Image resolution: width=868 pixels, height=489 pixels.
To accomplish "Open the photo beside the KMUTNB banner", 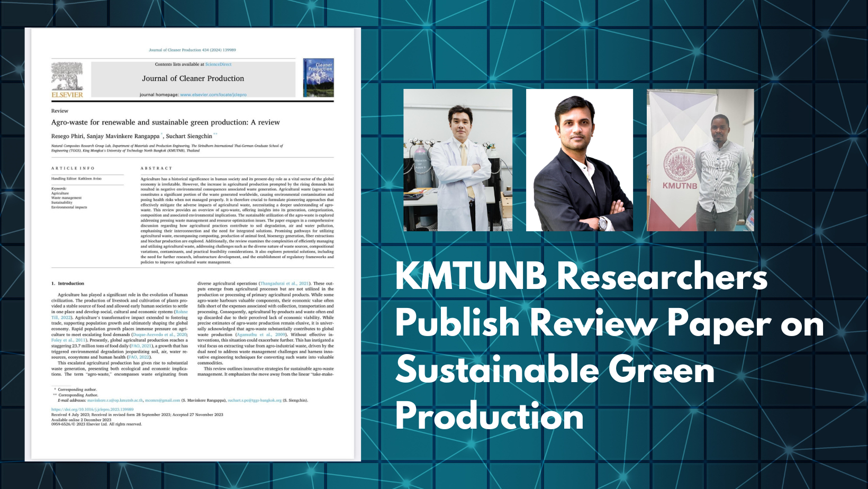I will pyautogui.click(x=700, y=160).
